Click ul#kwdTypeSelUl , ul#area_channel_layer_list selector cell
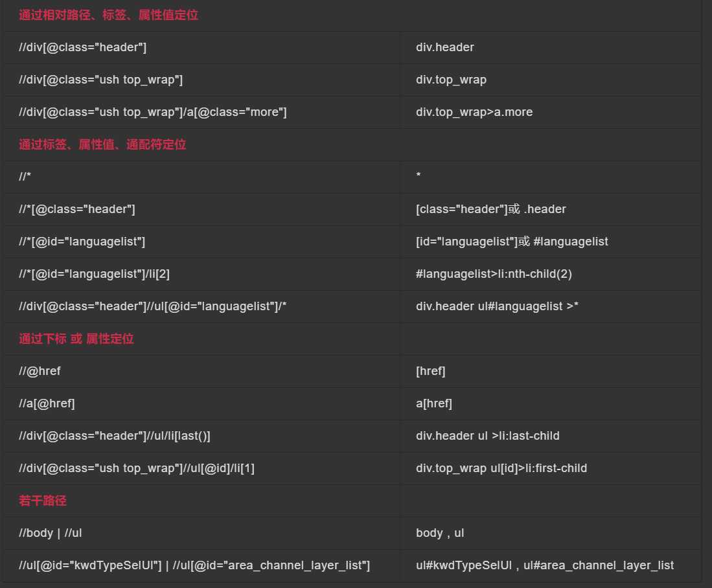The width and height of the screenshot is (712, 588). pos(550,566)
